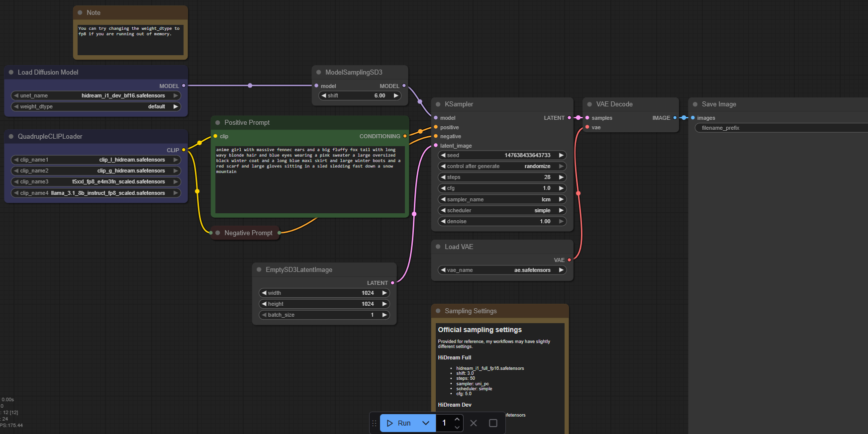The width and height of the screenshot is (868, 434).
Task: Collapse the Load Diffusion Model node
Action: (x=11, y=73)
